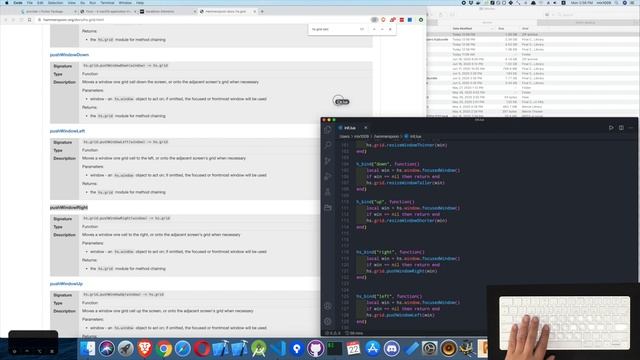Click the errors and warnings status item
The width and height of the screenshot is (640, 360).
(x=333, y=333)
